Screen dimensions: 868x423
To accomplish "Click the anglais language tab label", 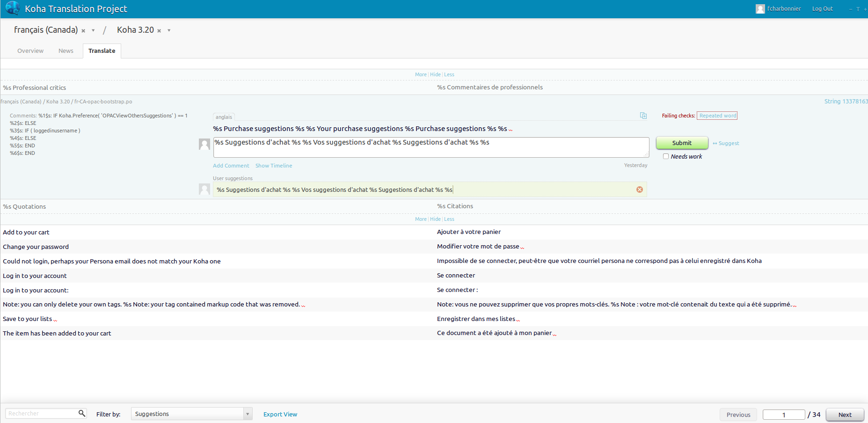I will (224, 117).
